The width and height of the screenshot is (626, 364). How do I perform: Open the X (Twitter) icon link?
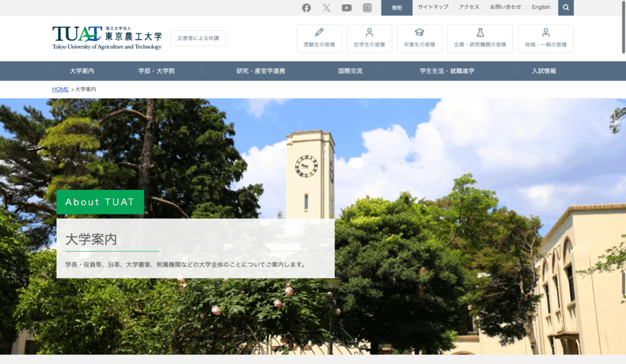coord(326,8)
